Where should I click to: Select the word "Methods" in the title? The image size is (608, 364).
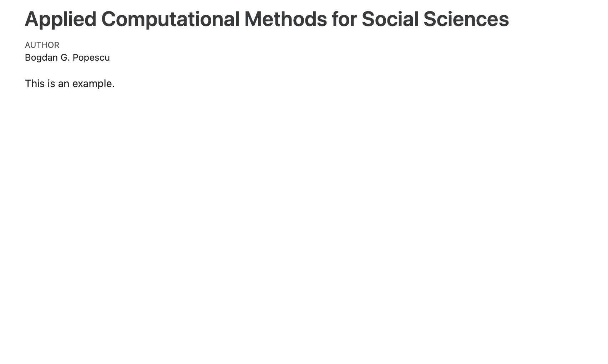(285, 19)
